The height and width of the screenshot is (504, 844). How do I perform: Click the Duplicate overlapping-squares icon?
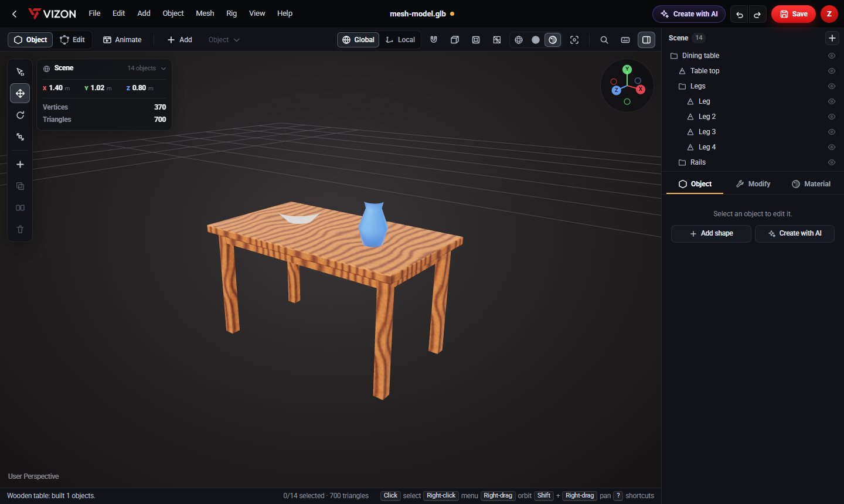[20, 186]
